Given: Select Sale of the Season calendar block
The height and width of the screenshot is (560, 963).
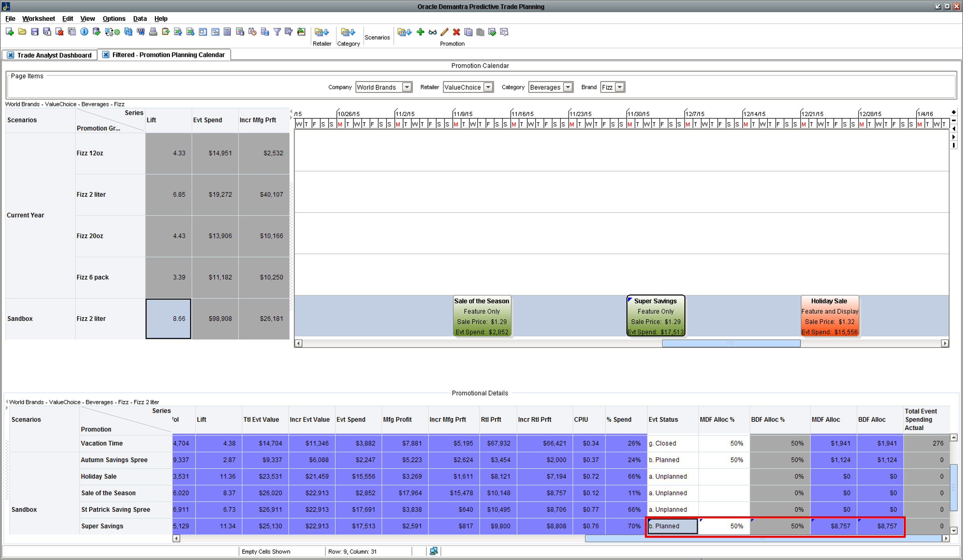Looking at the screenshot, I should [482, 316].
